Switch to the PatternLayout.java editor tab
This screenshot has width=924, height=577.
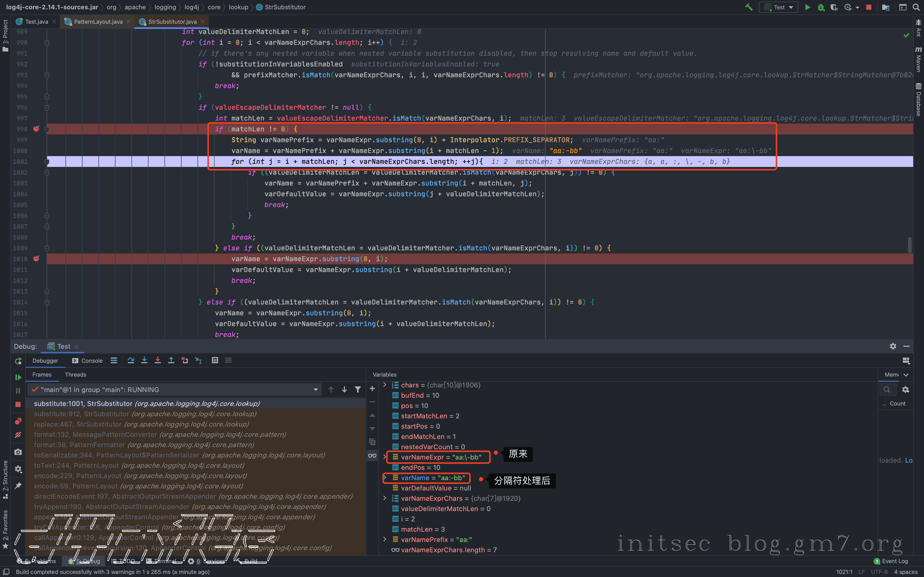coord(98,22)
